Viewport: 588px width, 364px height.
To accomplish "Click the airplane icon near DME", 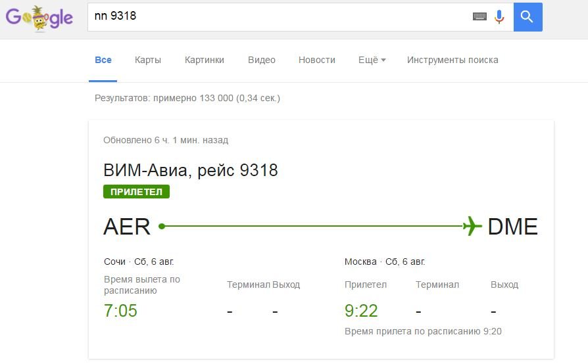I will pyautogui.click(x=472, y=226).
